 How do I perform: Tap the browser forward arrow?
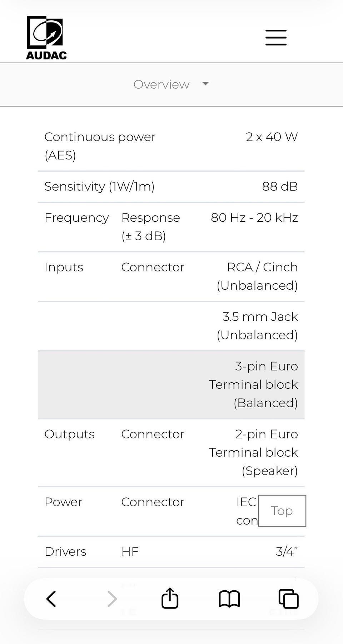[112, 599]
